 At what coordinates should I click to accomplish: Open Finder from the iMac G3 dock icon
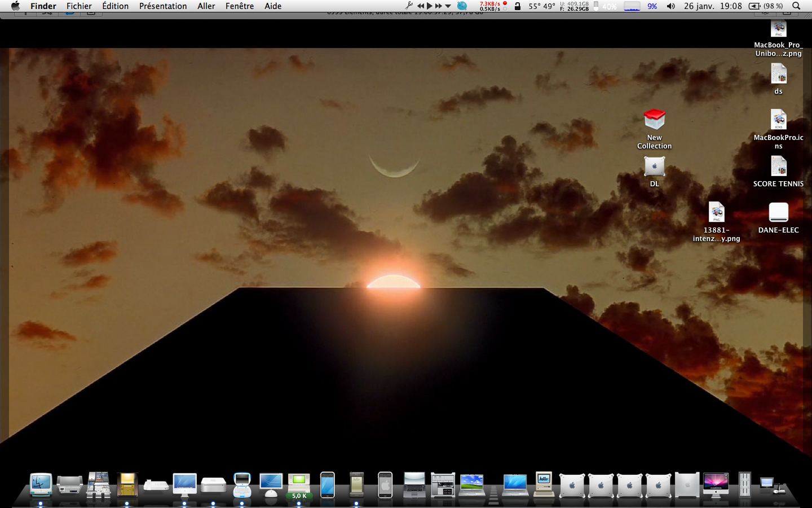(x=41, y=484)
